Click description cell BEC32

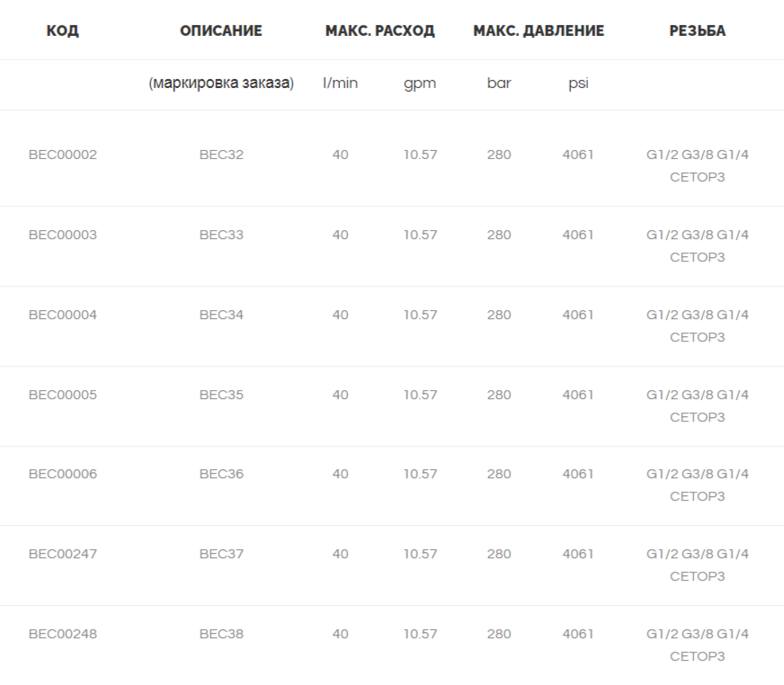pos(221,155)
